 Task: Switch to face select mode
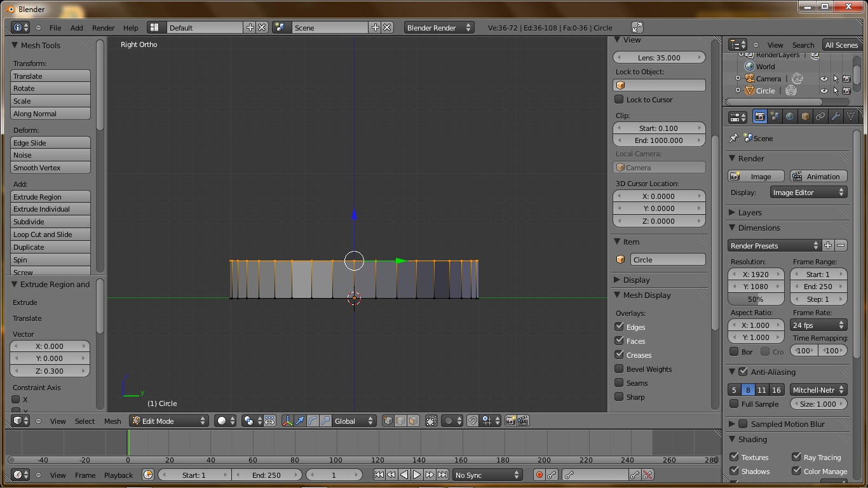point(413,421)
